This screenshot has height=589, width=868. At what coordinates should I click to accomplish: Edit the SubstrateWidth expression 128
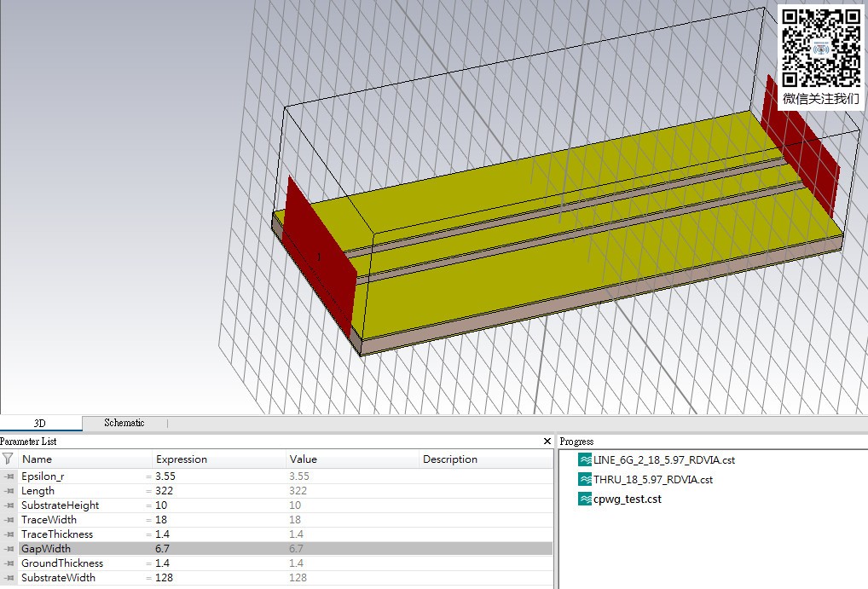coord(164,577)
